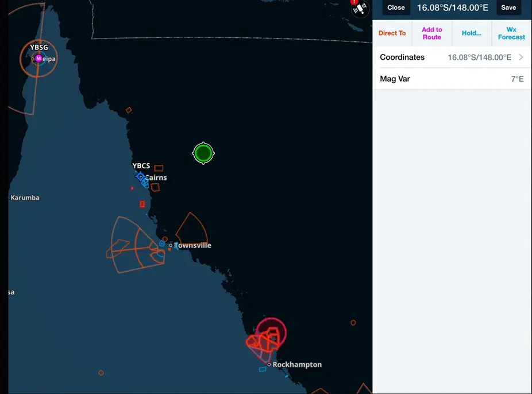
Task: Open the Hold... options
Action: click(x=472, y=33)
